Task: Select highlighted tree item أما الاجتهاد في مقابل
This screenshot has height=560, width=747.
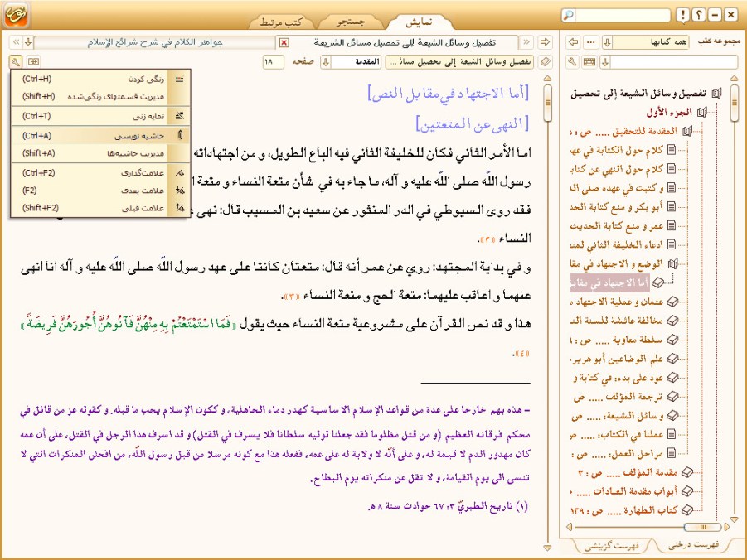Action: point(610,282)
